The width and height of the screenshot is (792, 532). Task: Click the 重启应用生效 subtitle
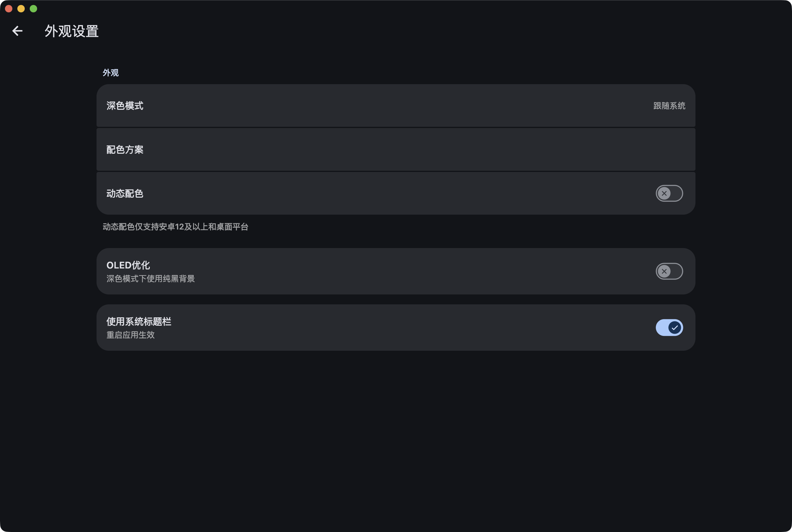click(x=131, y=335)
